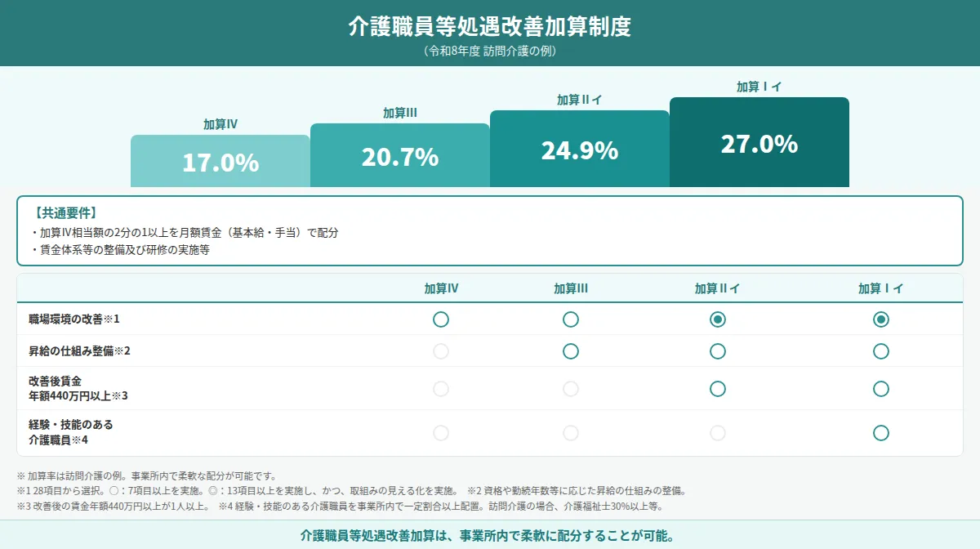Screen dimensions: 980x549
Task: Click the 月額賃金で配分 requirement line
Action: pyautogui.click(x=184, y=232)
